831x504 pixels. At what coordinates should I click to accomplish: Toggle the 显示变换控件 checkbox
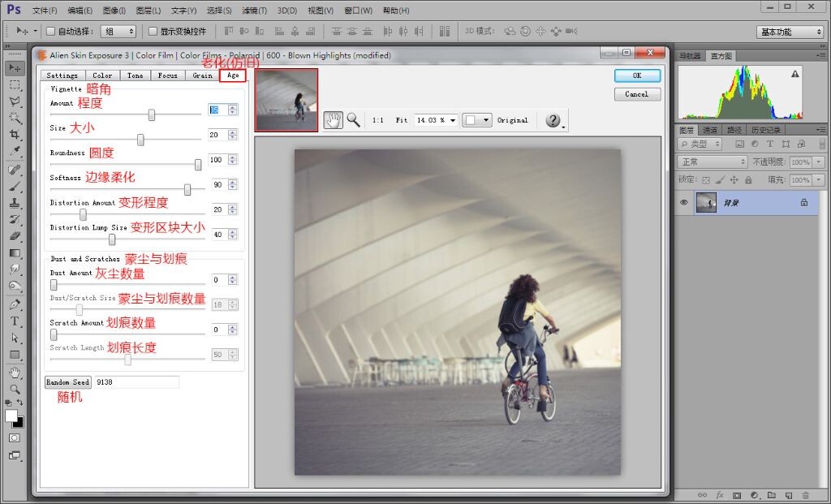pos(153,32)
